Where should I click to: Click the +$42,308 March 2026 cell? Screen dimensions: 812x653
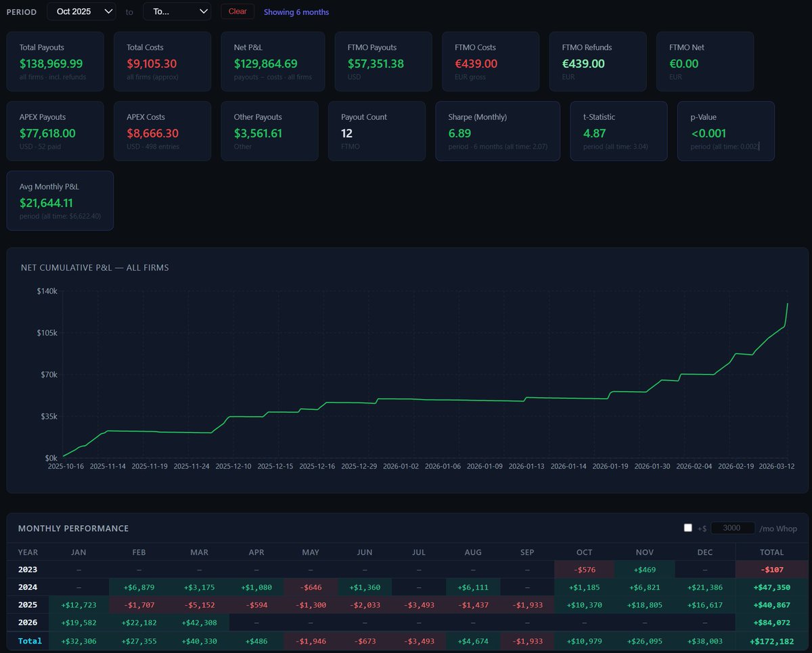click(x=199, y=623)
